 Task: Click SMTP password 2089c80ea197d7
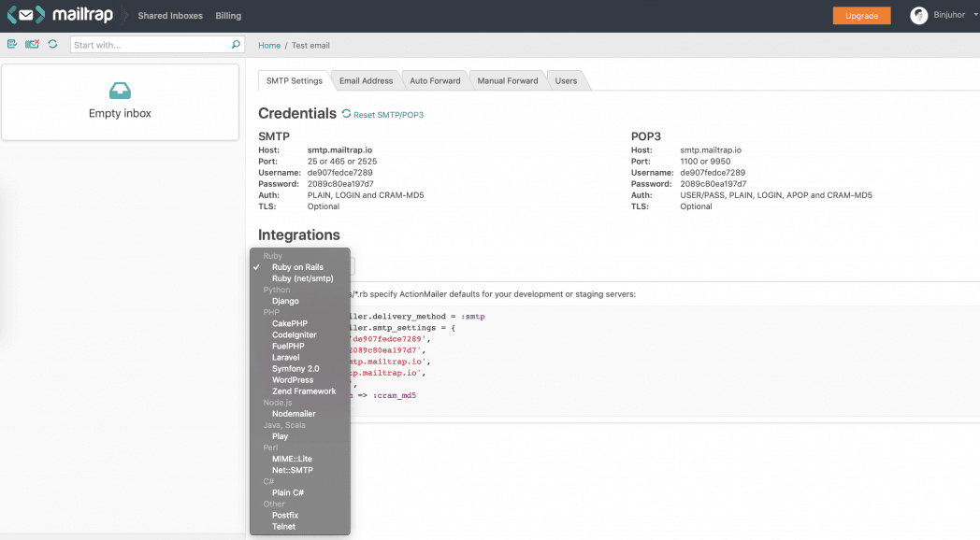click(x=340, y=183)
